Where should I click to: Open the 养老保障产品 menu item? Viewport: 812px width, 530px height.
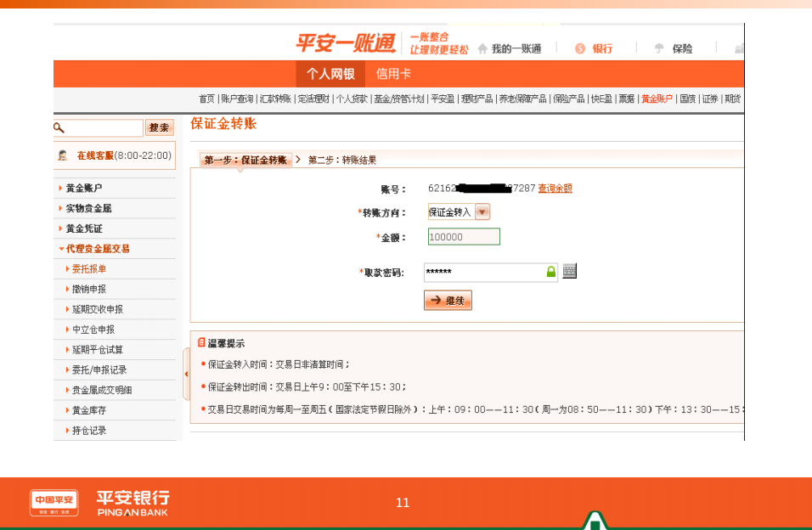(x=522, y=99)
